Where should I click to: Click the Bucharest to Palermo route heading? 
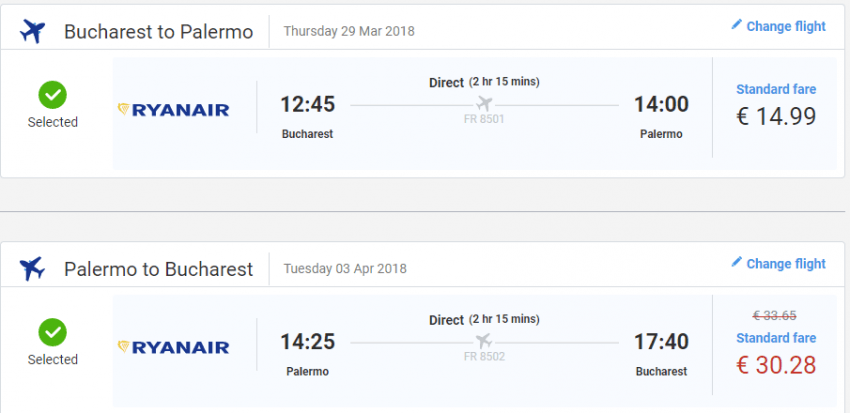point(158,32)
